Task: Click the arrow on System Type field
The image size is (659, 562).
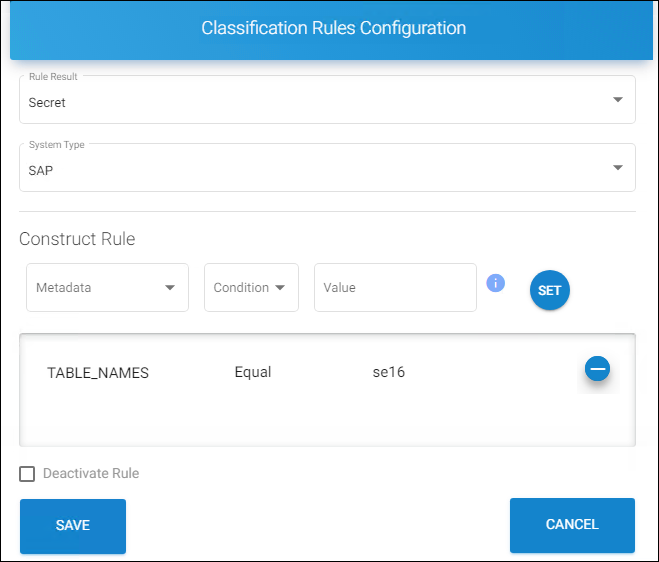Action: pyautogui.click(x=617, y=168)
